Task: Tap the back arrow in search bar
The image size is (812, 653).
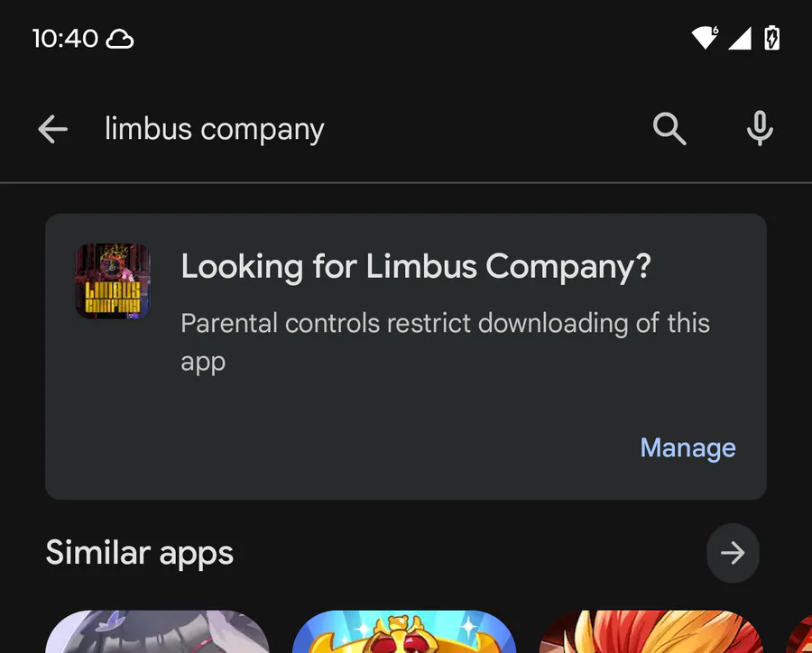Action: (x=53, y=130)
